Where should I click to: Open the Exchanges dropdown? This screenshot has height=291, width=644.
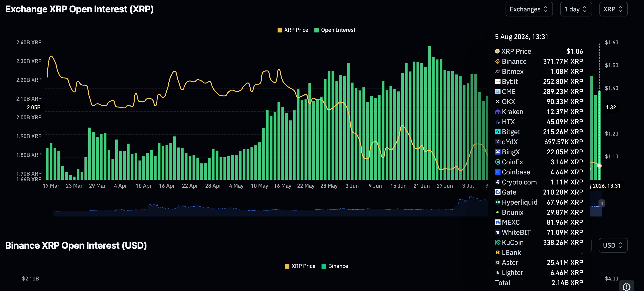[x=529, y=9]
